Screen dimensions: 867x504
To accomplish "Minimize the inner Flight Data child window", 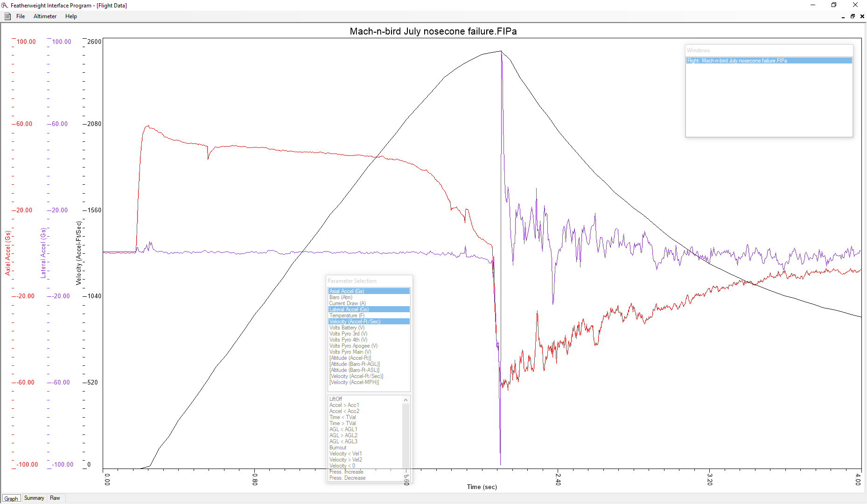I will [x=843, y=17].
